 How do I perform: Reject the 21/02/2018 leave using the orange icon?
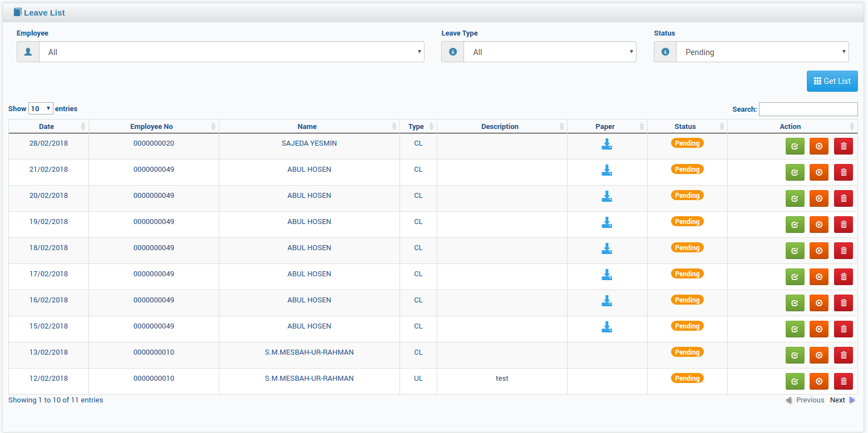pyautogui.click(x=818, y=172)
